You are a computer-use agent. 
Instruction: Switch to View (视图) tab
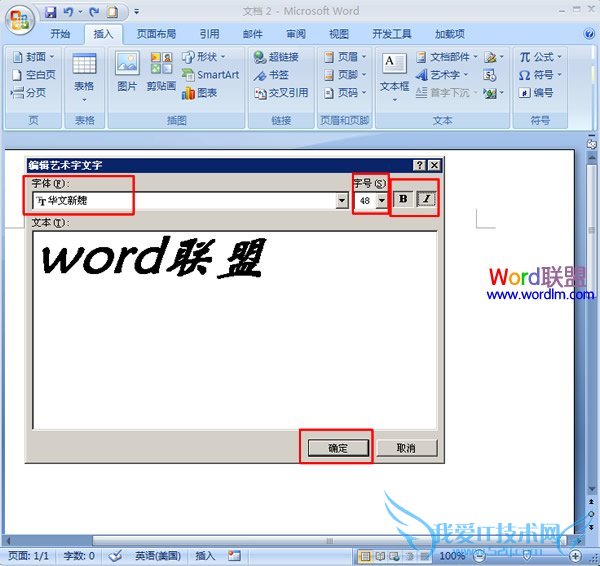[x=339, y=34]
